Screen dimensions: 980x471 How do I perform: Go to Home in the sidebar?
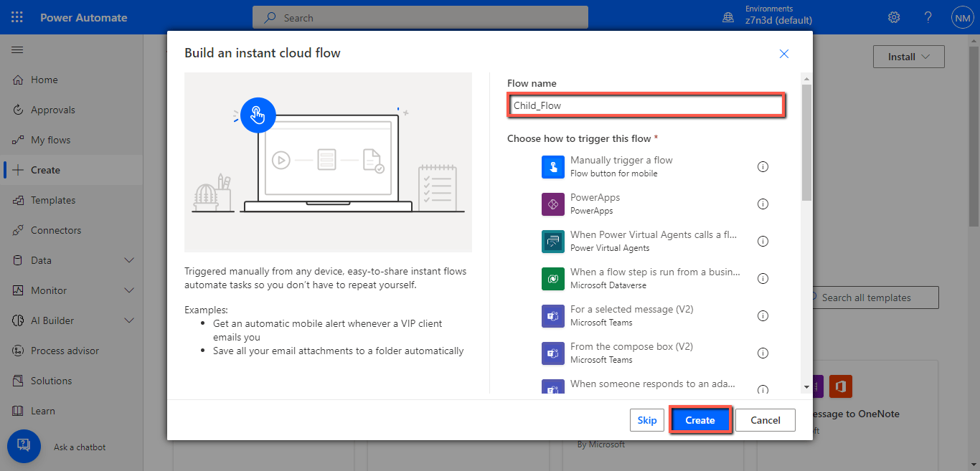(72, 80)
